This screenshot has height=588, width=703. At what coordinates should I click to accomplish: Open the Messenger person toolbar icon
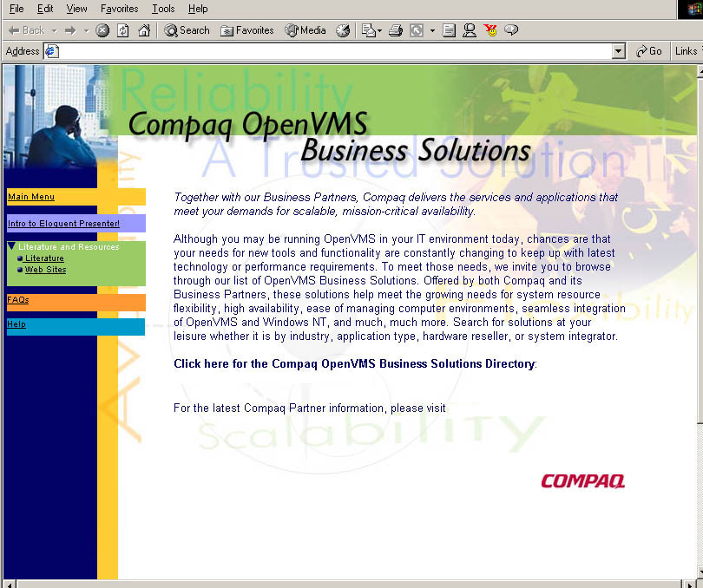(x=470, y=30)
